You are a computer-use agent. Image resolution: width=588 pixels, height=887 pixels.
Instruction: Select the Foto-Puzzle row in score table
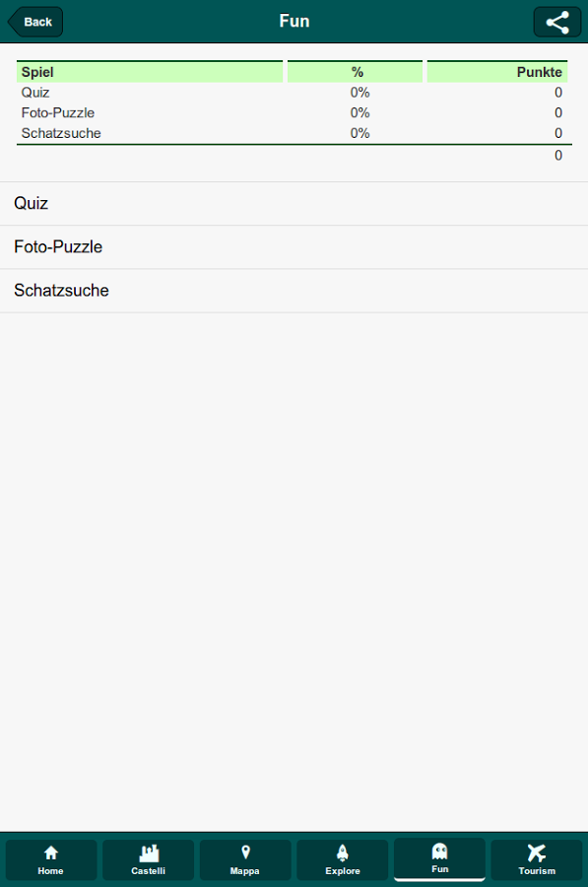pyautogui.click(x=292, y=113)
